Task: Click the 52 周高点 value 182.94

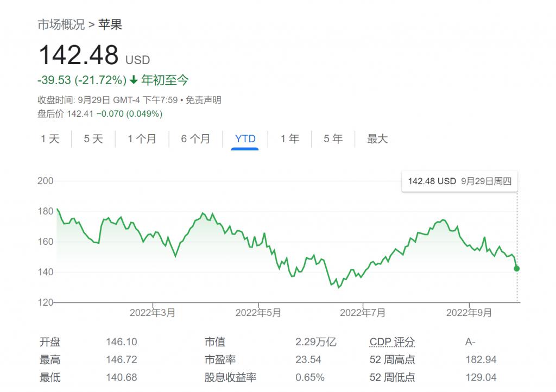Action: click(x=481, y=360)
